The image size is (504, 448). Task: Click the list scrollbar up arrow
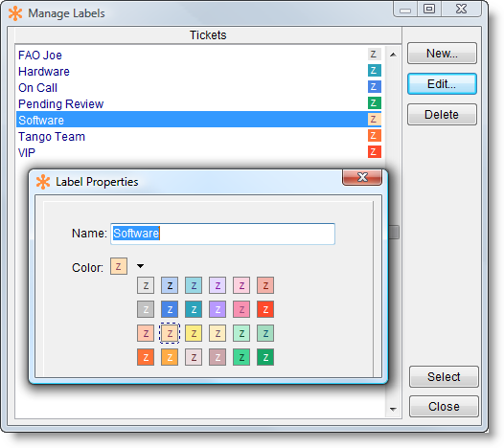tap(393, 55)
